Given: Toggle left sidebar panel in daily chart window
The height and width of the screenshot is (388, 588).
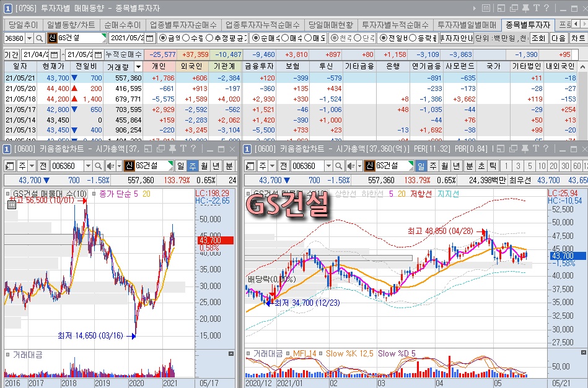Looking at the screenshot, I should tap(250, 166).
